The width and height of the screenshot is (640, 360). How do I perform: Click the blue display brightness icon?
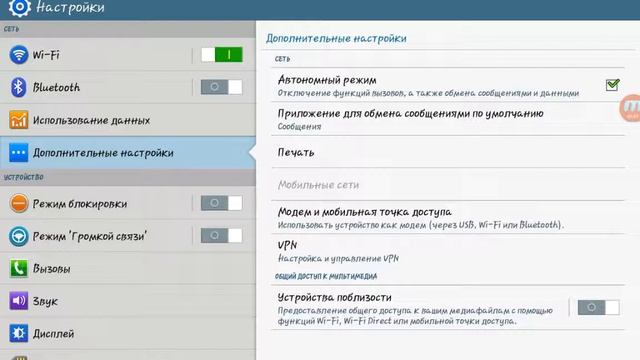click(19, 333)
